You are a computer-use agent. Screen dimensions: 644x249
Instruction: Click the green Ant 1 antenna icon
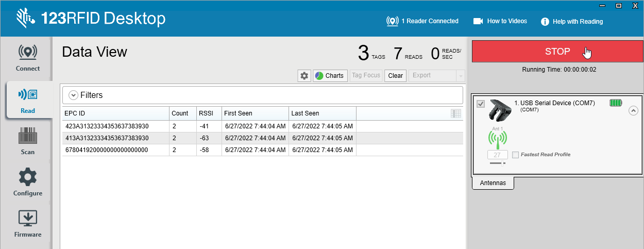tap(497, 138)
